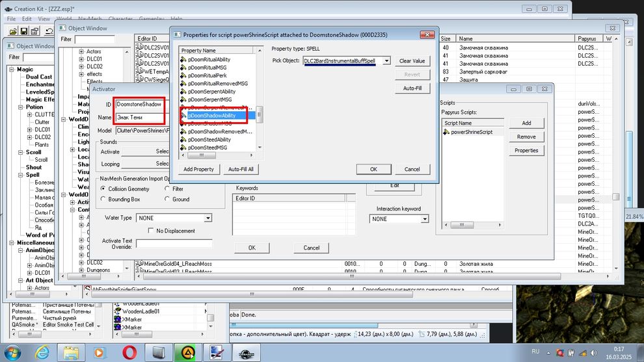The height and width of the screenshot is (362, 644).
Task: Open the Interaction keyword dropdown
Action: 425,219
